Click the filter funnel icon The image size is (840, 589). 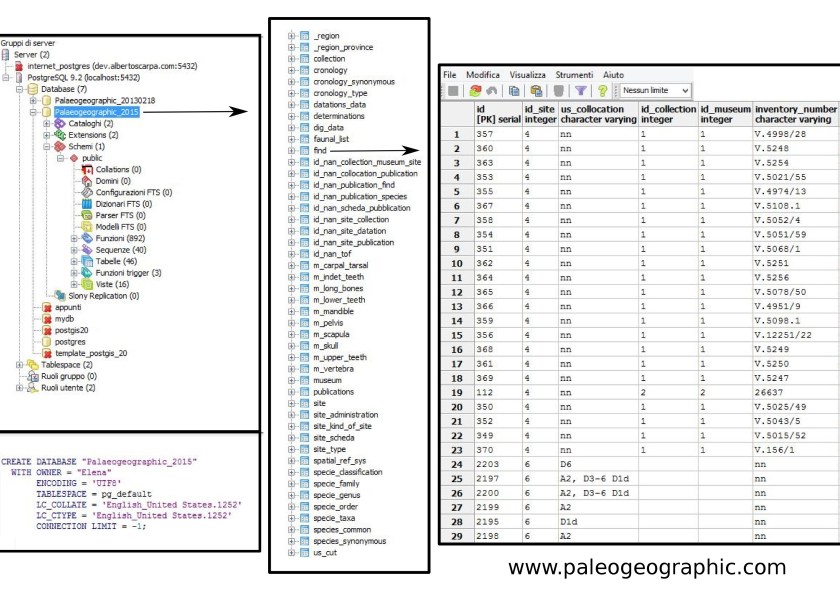580,90
